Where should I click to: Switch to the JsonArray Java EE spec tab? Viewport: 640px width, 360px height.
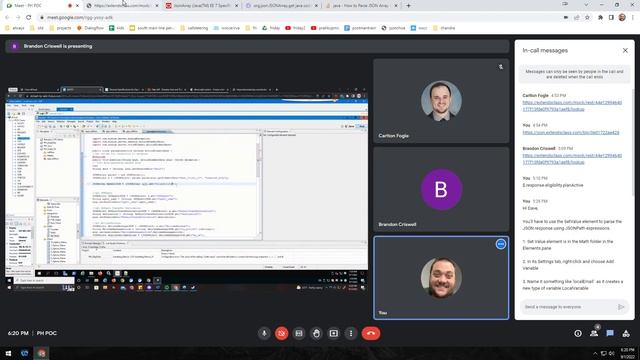[202, 6]
